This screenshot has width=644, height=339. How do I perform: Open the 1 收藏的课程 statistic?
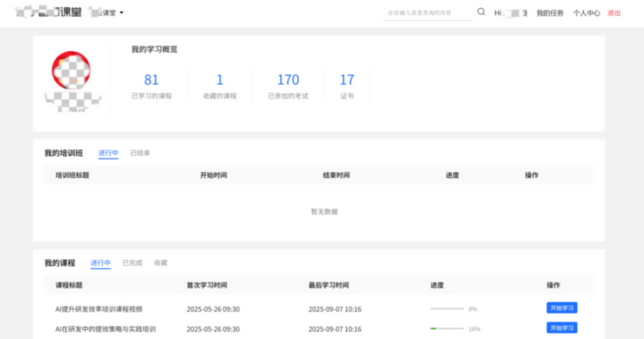point(220,85)
